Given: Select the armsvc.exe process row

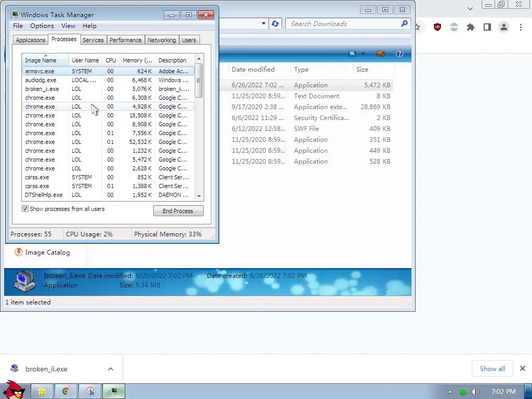Looking at the screenshot, I should click(108, 71).
